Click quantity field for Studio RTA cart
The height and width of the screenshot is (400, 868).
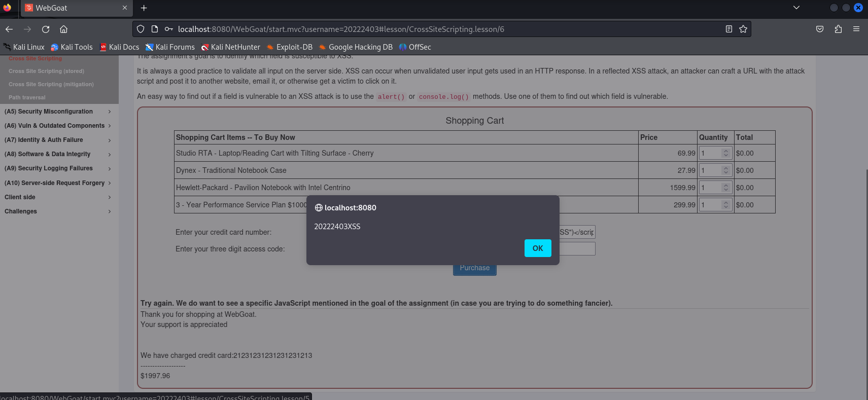pos(715,153)
